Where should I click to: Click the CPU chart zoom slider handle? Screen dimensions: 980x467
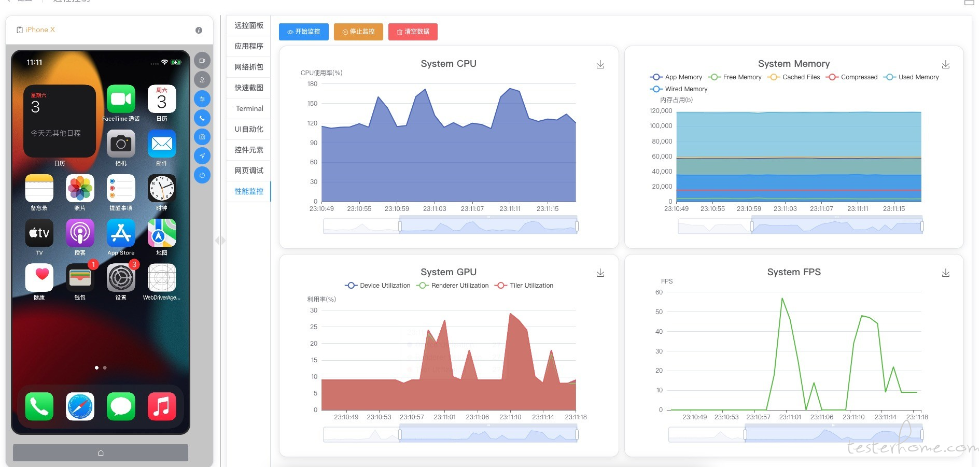[400, 226]
